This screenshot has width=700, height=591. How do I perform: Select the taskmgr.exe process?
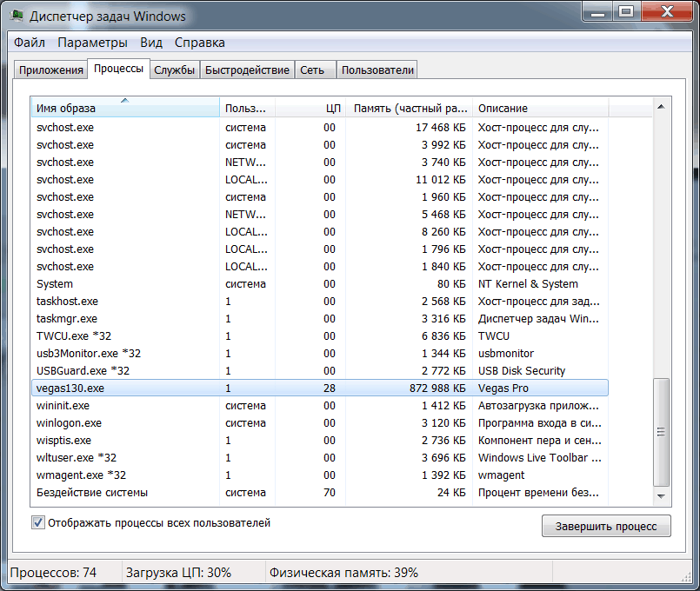pyautogui.click(x=320, y=318)
